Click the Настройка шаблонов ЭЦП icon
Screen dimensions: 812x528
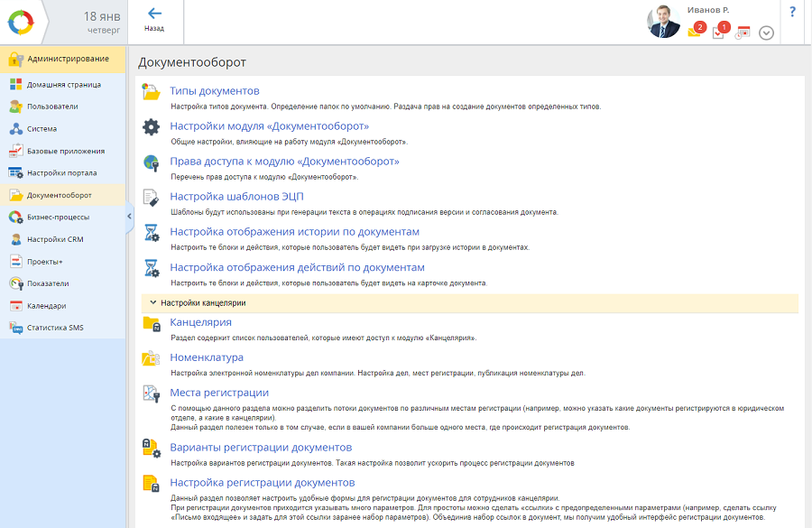(x=152, y=198)
